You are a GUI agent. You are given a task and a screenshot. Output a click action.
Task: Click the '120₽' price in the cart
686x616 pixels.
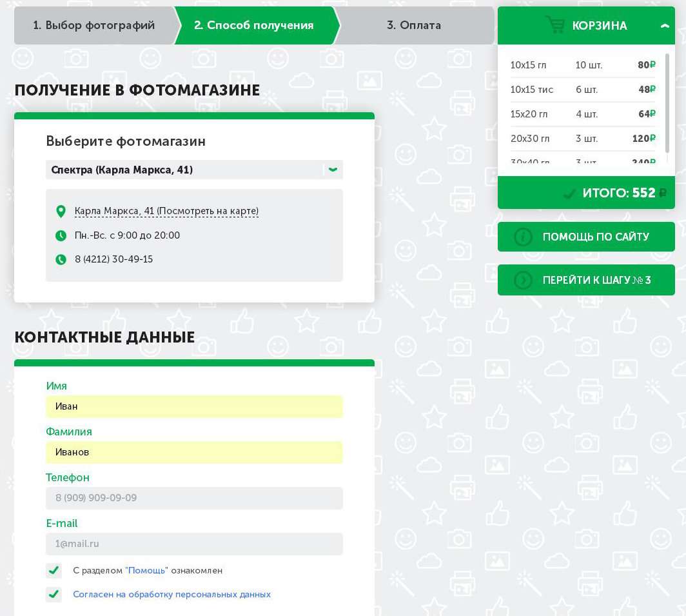tap(644, 138)
